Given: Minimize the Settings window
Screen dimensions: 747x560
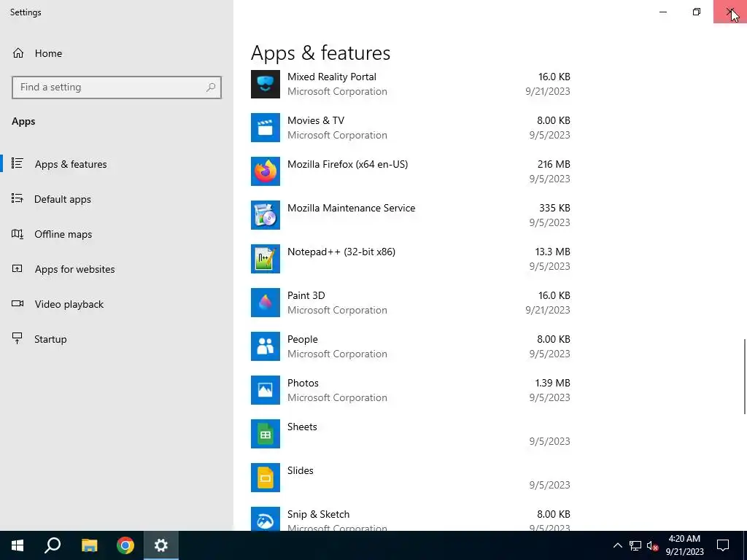Looking at the screenshot, I should (663, 12).
